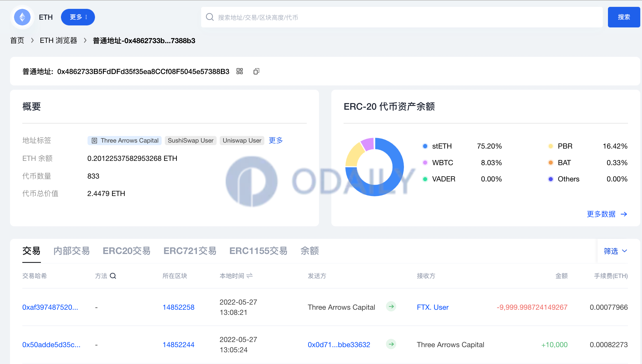Show the address QR code icon
The image size is (642, 364).
click(x=240, y=71)
